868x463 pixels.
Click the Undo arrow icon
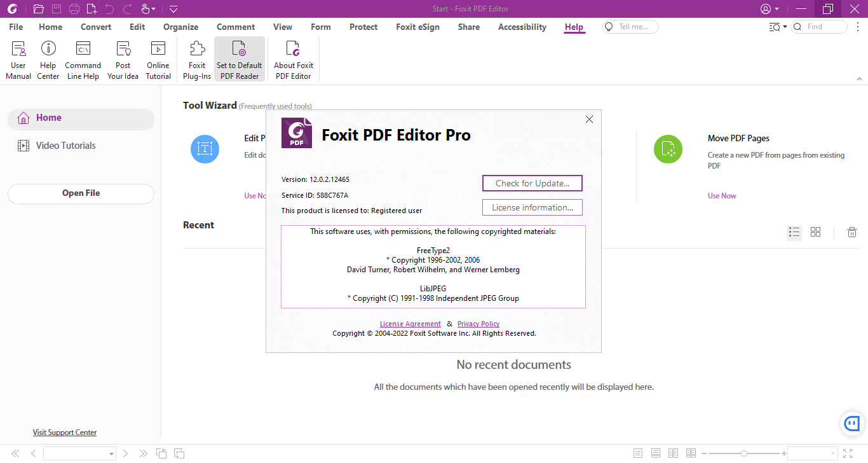[x=109, y=9]
